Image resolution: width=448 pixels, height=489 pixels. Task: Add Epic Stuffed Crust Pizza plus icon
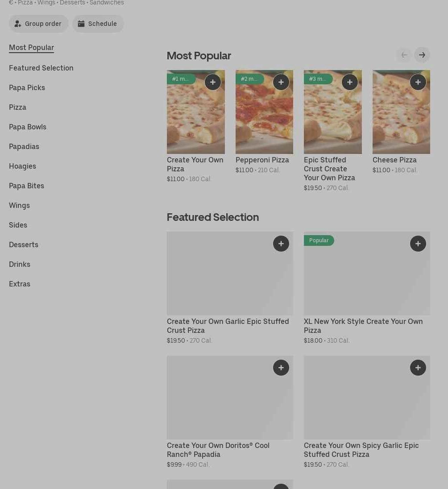(x=350, y=82)
